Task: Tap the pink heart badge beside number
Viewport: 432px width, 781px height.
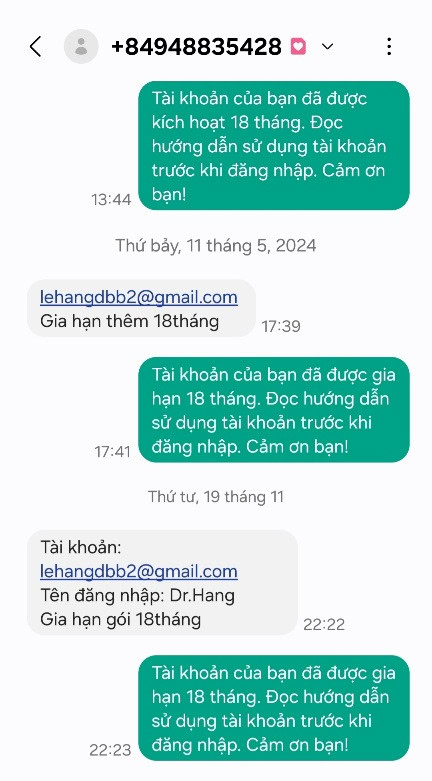Action: [298, 47]
